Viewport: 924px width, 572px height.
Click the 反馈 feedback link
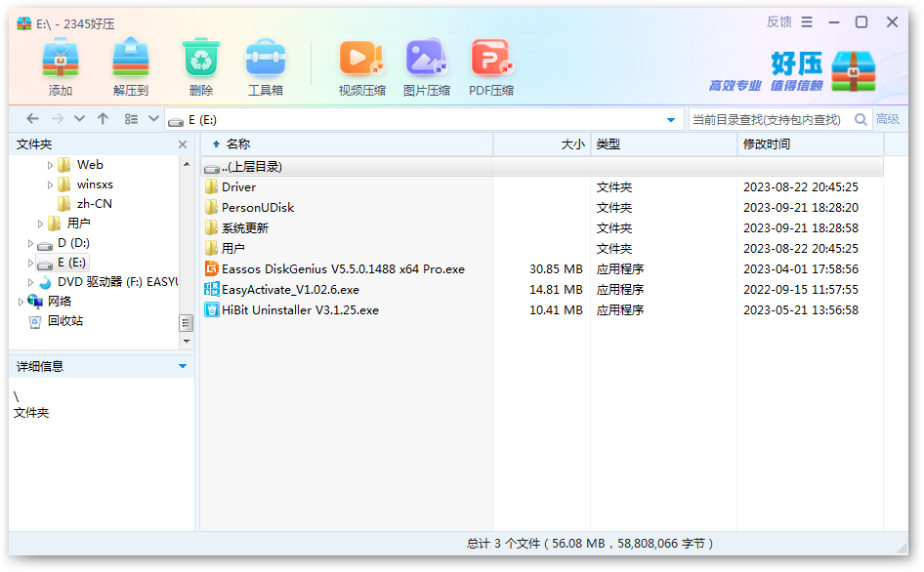(x=778, y=22)
